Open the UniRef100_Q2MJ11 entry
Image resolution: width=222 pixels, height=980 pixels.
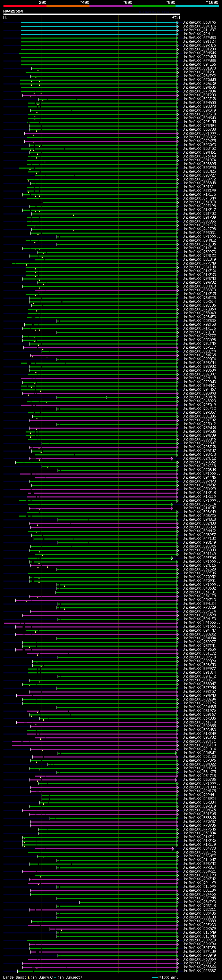pos(199,34)
